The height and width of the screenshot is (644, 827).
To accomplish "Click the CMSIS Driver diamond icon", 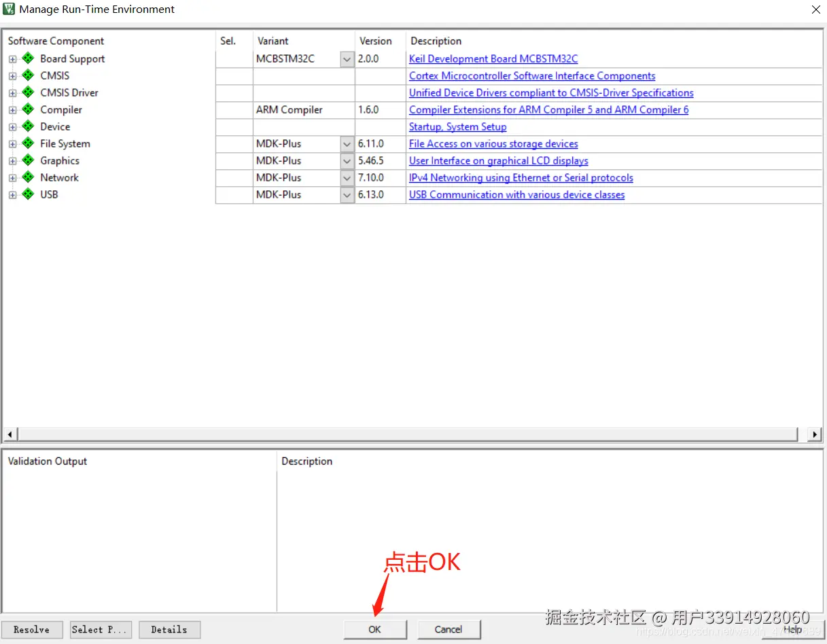I will tap(28, 92).
